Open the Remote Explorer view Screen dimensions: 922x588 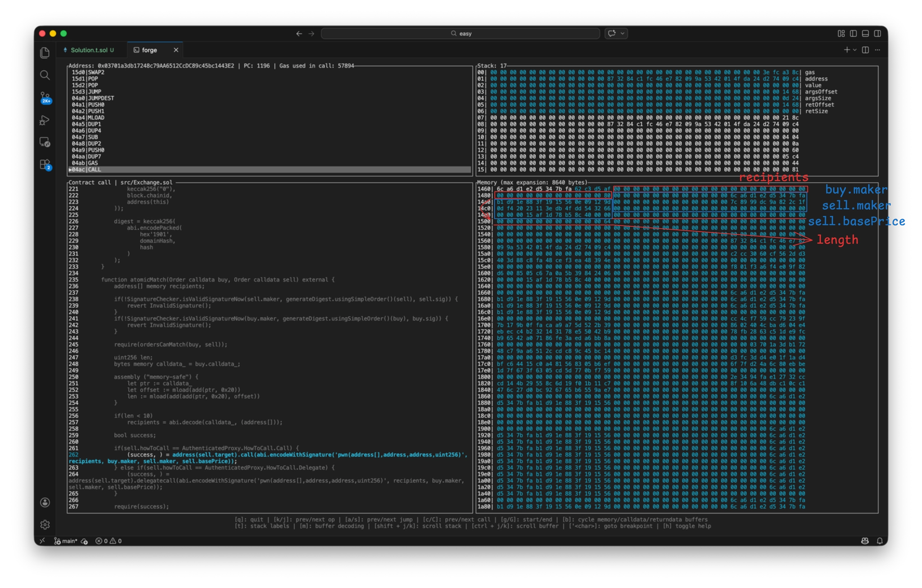tap(45, 142)
